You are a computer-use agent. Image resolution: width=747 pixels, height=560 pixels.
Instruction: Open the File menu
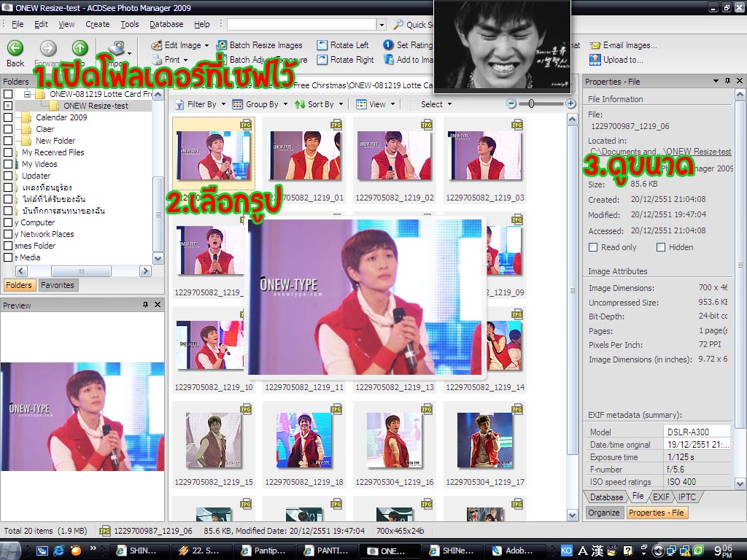pyautogui.click(x=18, y=24)
